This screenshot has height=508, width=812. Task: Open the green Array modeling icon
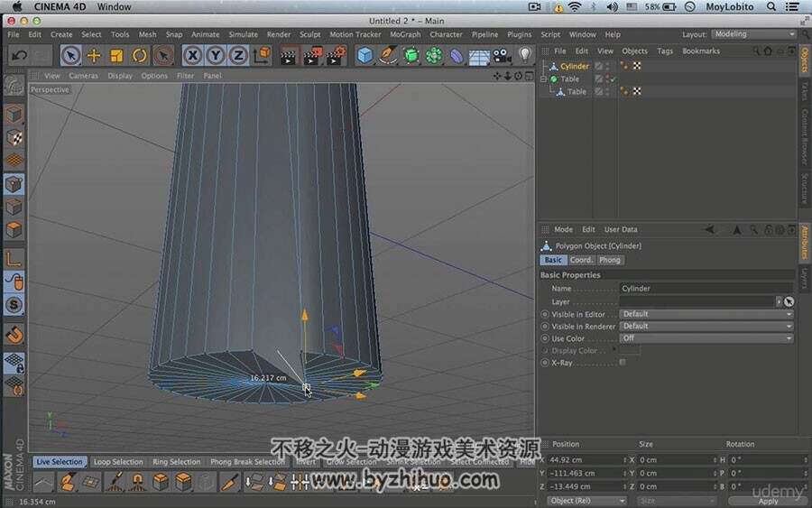tap(433, 55)
